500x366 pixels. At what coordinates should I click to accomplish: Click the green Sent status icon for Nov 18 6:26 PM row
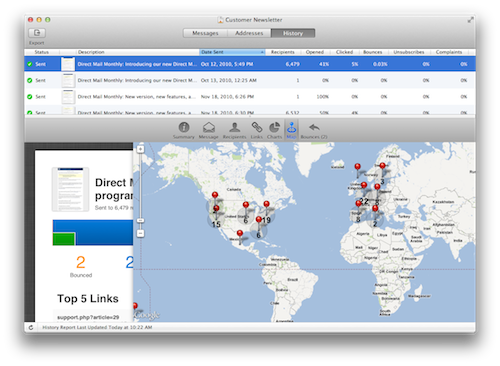click(x=30, y=97)
